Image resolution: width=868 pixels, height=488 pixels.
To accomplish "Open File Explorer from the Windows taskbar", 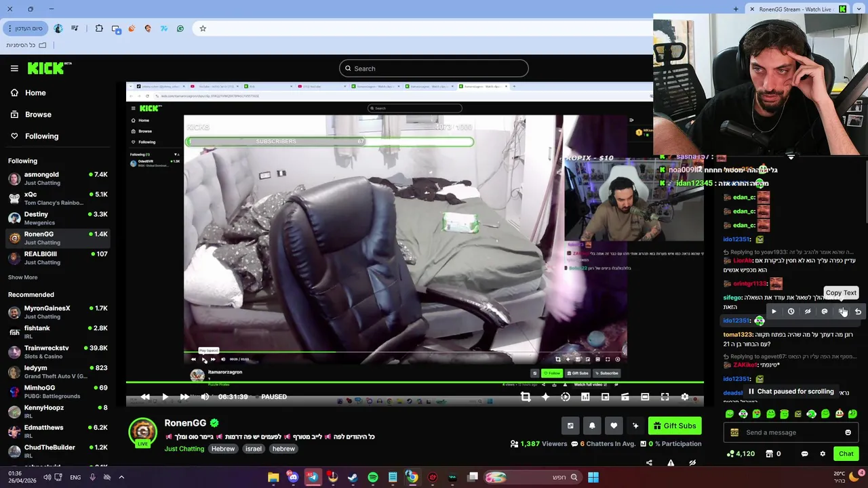I will 273,477.
